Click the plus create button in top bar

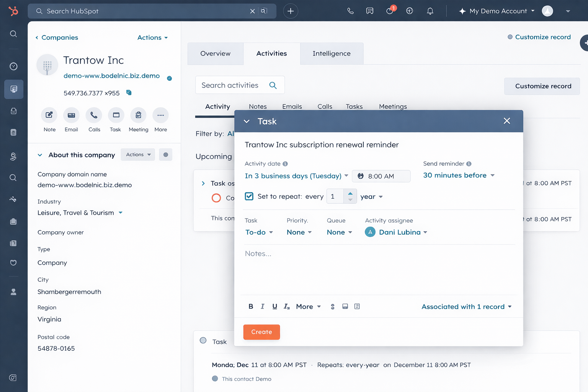click(x=291, y=11)
